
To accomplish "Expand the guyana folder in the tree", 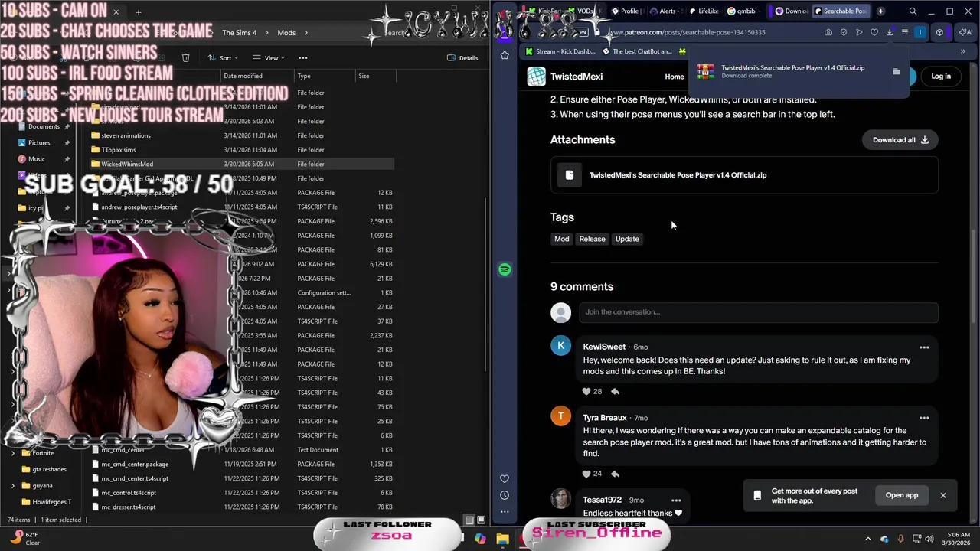I will tap(13, 485).
